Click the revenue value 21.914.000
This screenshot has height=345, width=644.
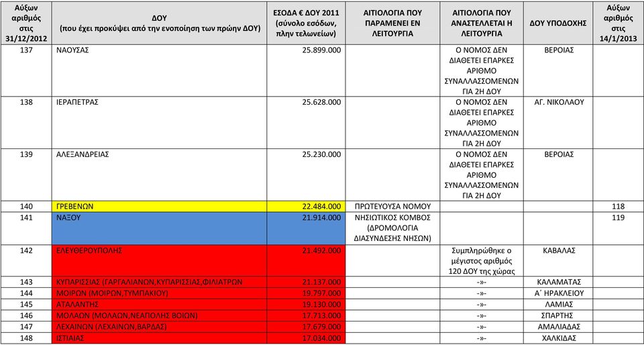(x=321, y=217)
